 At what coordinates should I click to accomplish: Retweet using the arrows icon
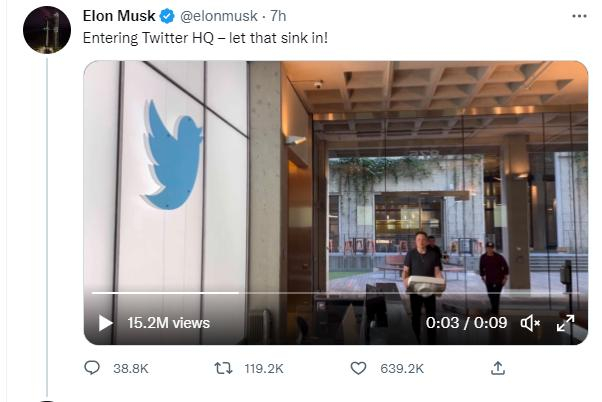point(225,369)
